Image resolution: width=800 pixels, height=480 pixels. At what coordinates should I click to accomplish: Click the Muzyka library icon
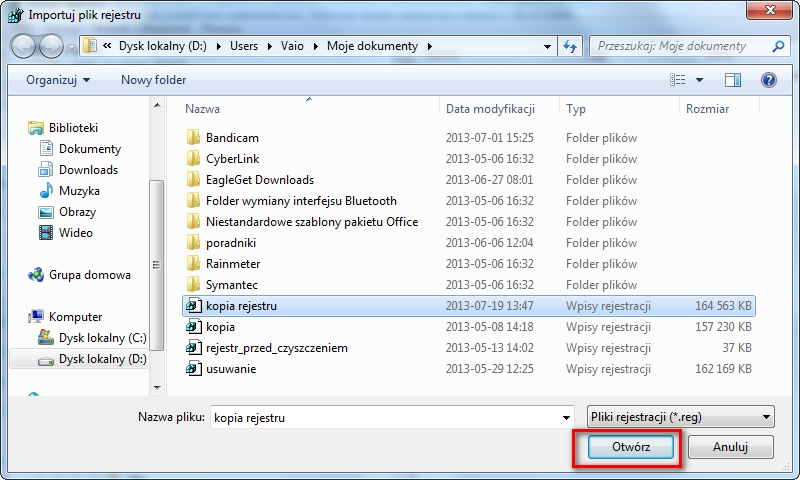tap(46, 191)
